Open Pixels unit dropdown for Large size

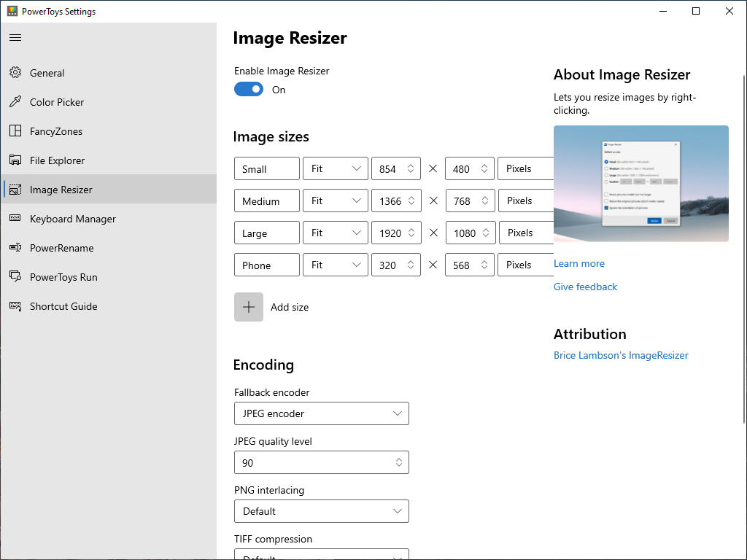(527, 233)
